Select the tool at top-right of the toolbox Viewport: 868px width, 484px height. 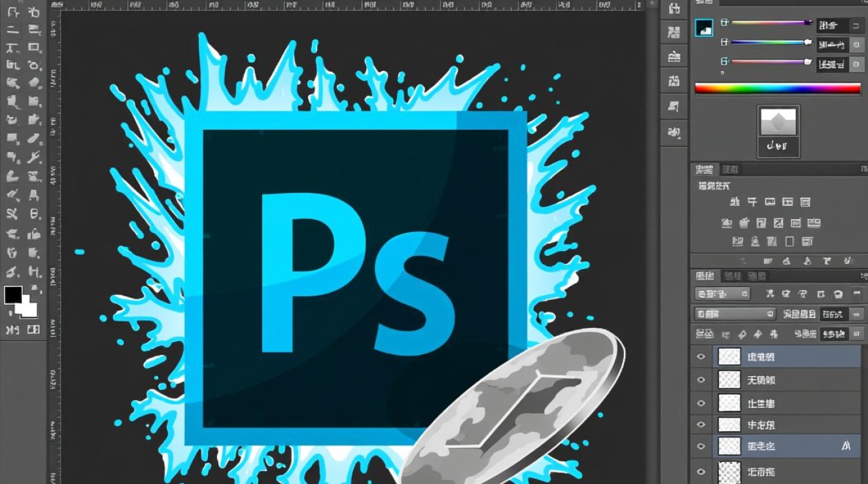click(x=34, y=12)
